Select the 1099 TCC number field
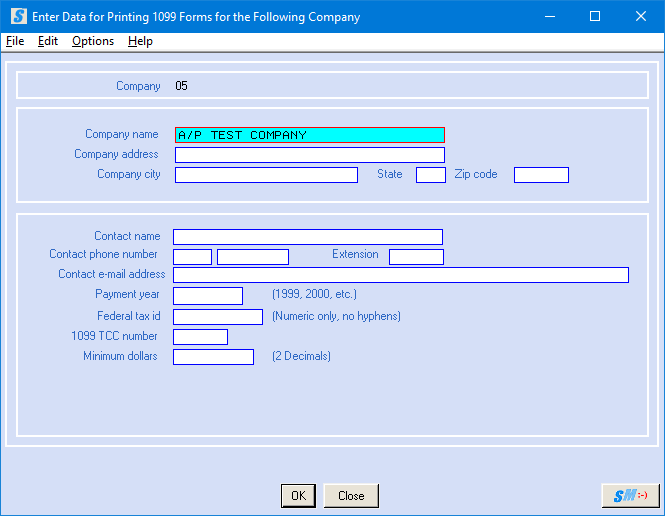 point(200,337)
